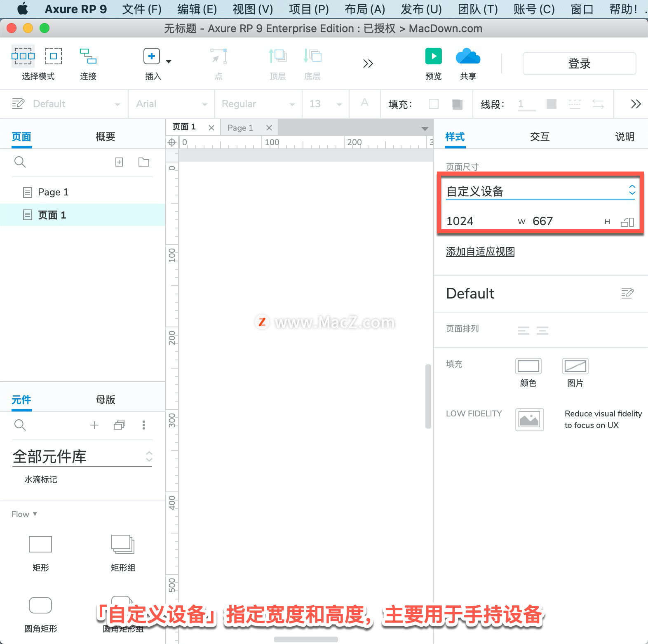This screenshot has height=644, width=648.
Task: Open the 文件 (F) menu
Action: point(142,9)
